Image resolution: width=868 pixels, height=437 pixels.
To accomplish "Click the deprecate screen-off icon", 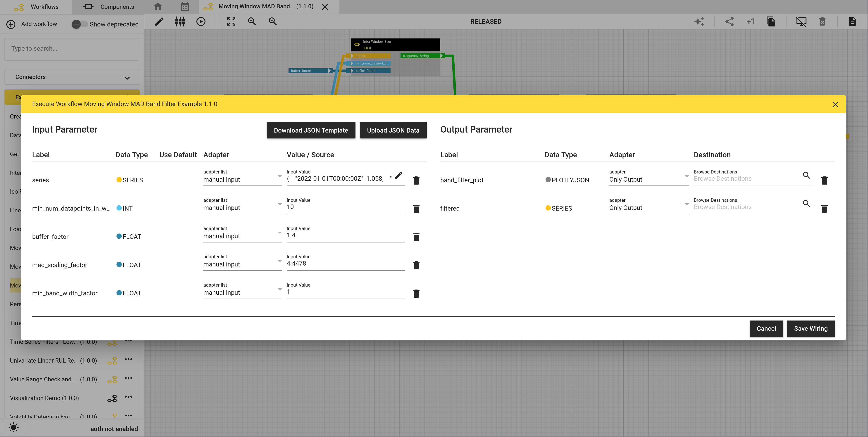I will tap(801, 21).
